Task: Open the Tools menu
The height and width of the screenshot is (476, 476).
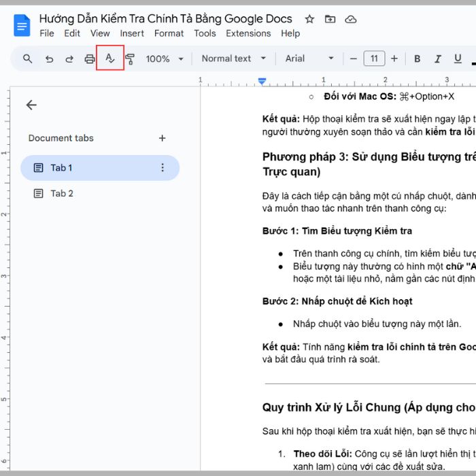Action: [x=205, y=33]
